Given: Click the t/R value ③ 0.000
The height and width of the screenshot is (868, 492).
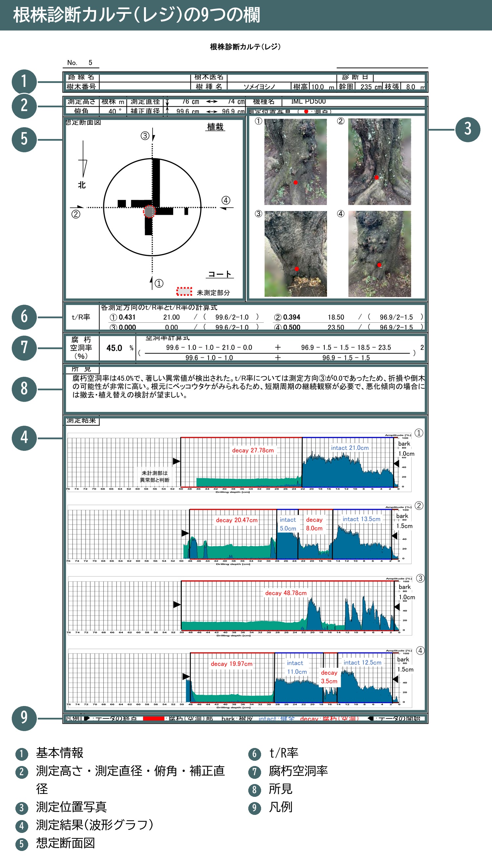Looking at the screenshot, I should pyautogui.click(x=123, y=327).
